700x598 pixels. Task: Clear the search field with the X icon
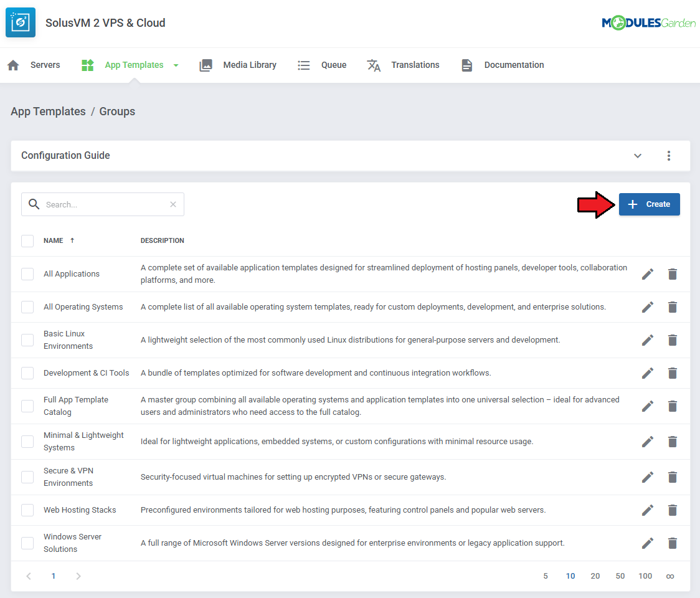point(173,204)
